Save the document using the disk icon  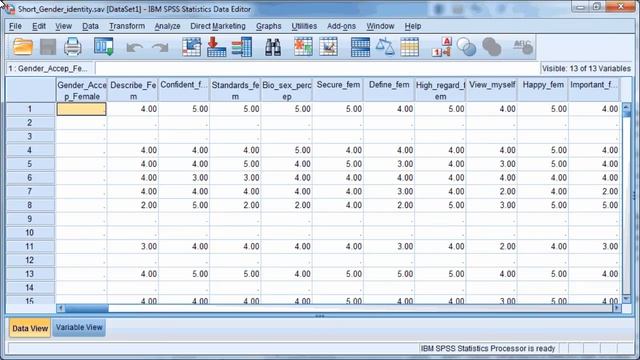click(48, 47)
